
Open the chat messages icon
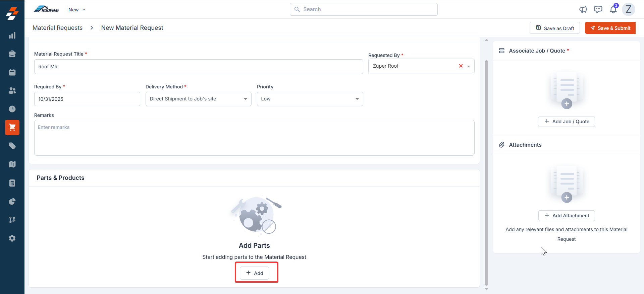click(x=598, y=9)
